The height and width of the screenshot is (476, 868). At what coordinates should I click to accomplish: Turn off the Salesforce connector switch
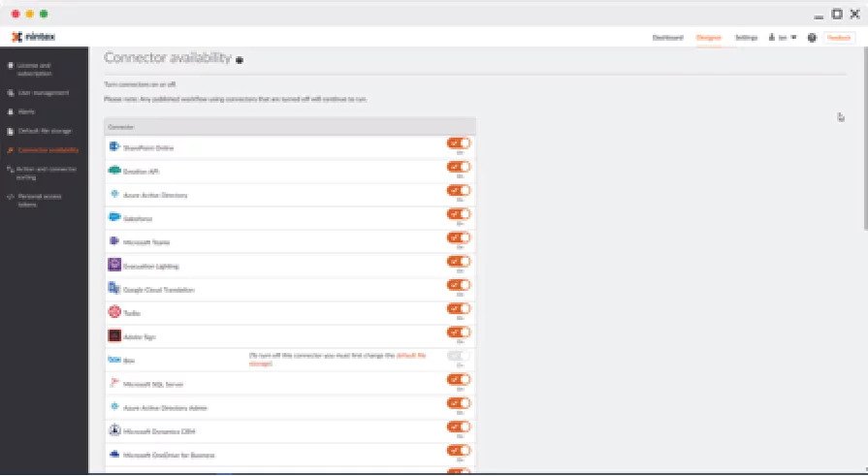(459, 214)
